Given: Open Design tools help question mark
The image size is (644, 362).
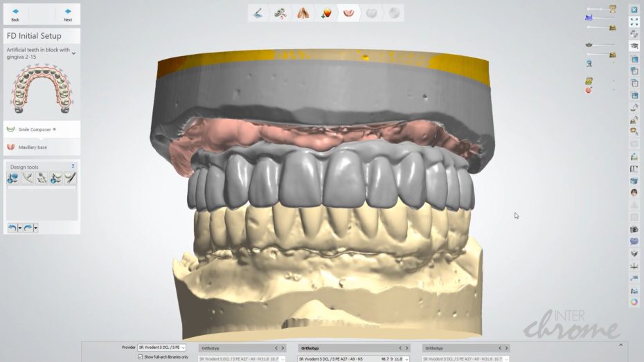Looking at the screenshot, I should click(x=73, y=166).
